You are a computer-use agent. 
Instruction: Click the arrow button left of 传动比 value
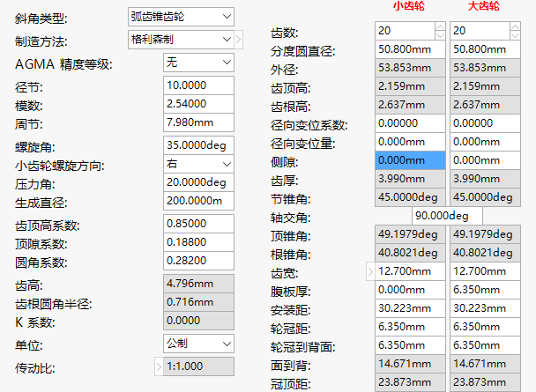click(159, 366)
